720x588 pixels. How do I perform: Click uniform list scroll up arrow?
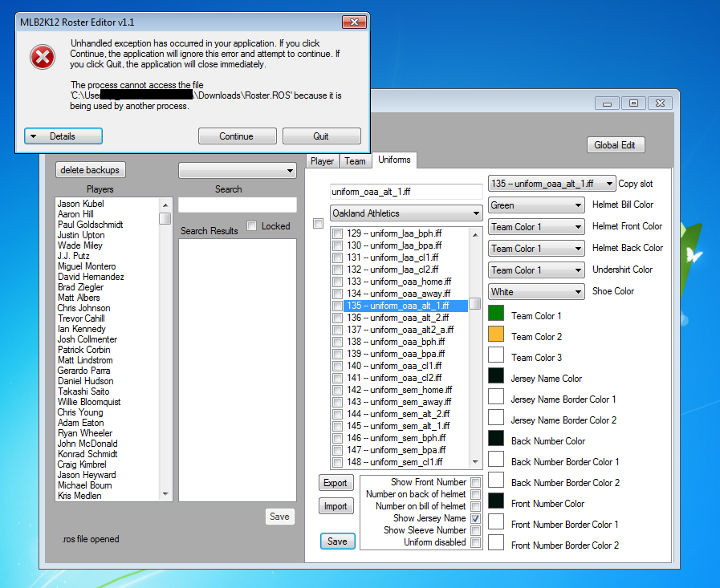(475, 234)
